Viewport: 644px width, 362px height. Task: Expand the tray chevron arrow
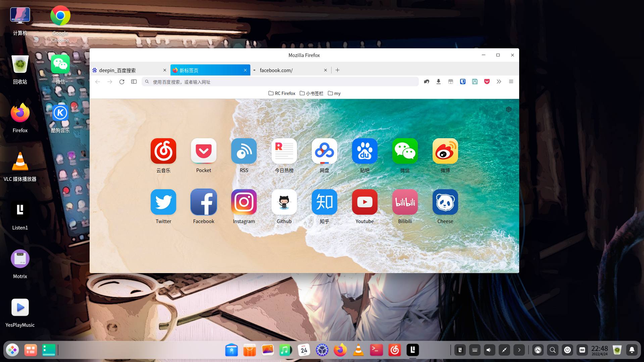click(x=519, y=350)
